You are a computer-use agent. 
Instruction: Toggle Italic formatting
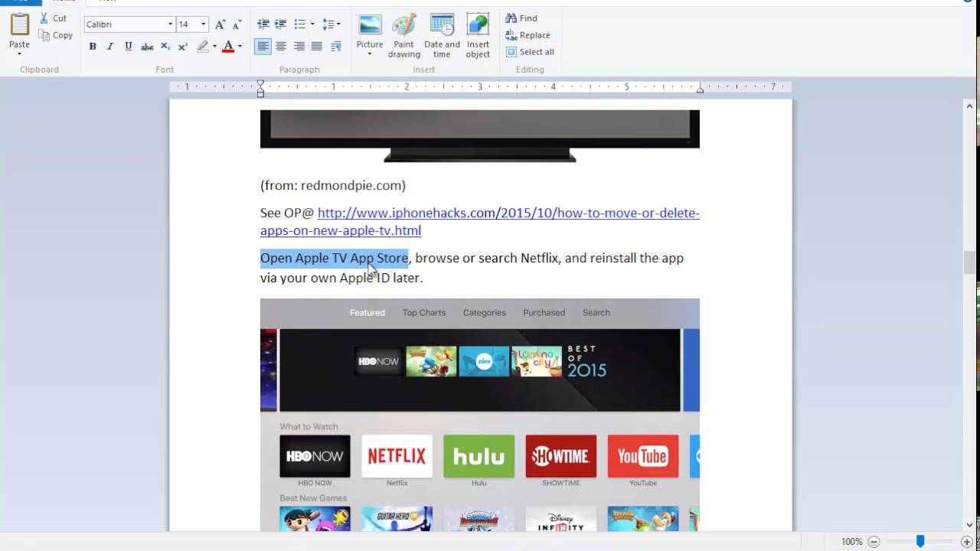click(110, 47)
